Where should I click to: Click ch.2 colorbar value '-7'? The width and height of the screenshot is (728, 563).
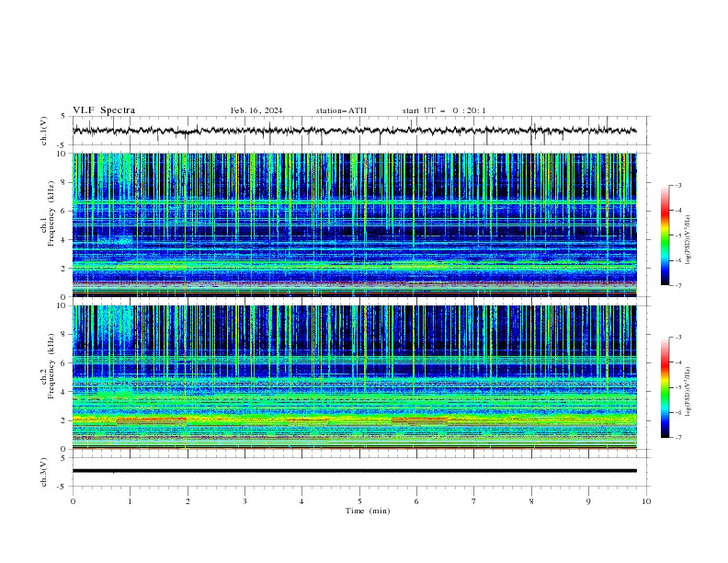[x=677, y=438]
